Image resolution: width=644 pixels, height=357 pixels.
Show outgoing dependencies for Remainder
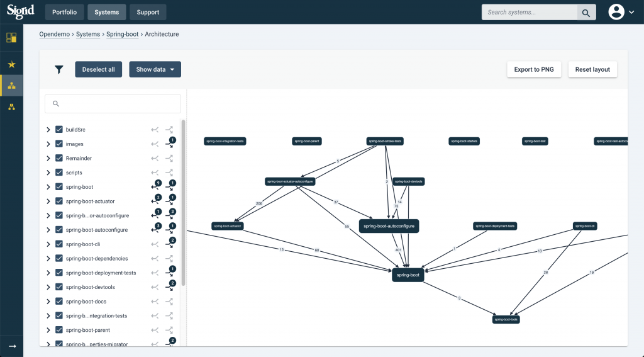[x=169, y=158]
